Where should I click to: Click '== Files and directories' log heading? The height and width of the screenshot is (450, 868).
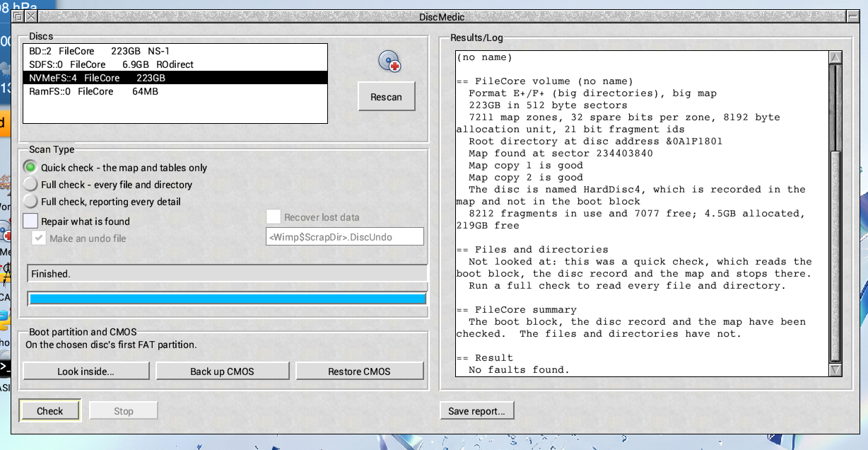532,249
